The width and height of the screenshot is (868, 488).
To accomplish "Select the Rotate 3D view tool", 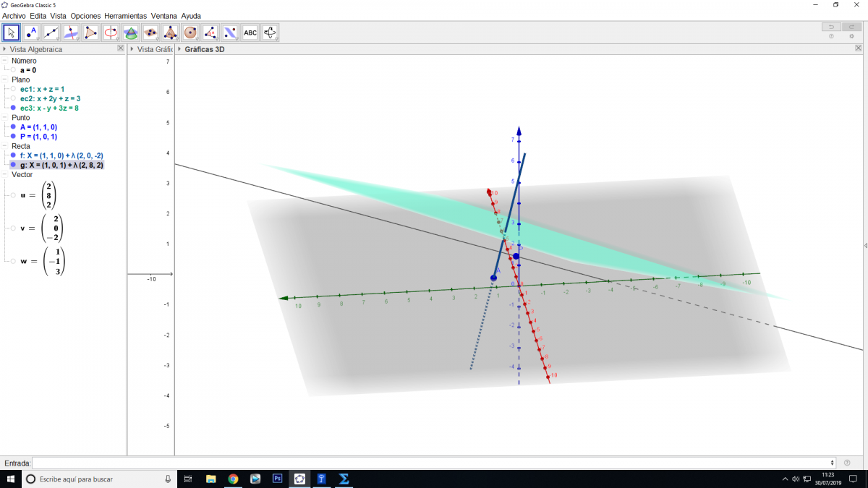I will tap(270, 33).
